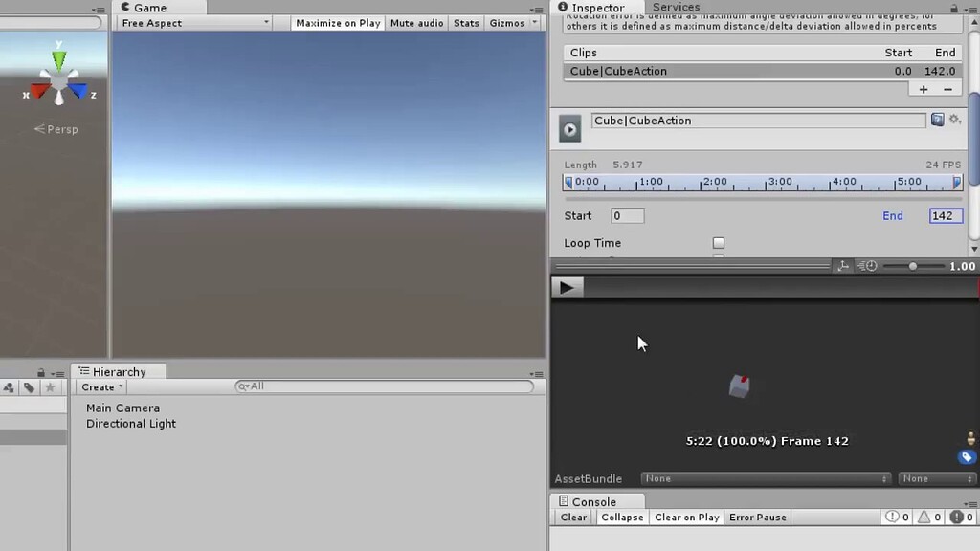The height and width of the screenshot is (551, 980).
Task: Click the warning triangle icon in the Console toolbar
Action: (925, 517)
